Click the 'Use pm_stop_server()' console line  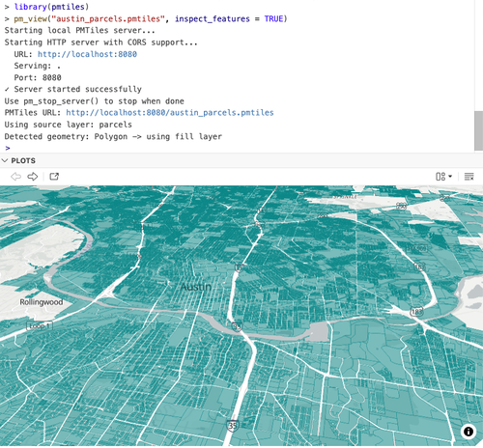tap(95, 101)
